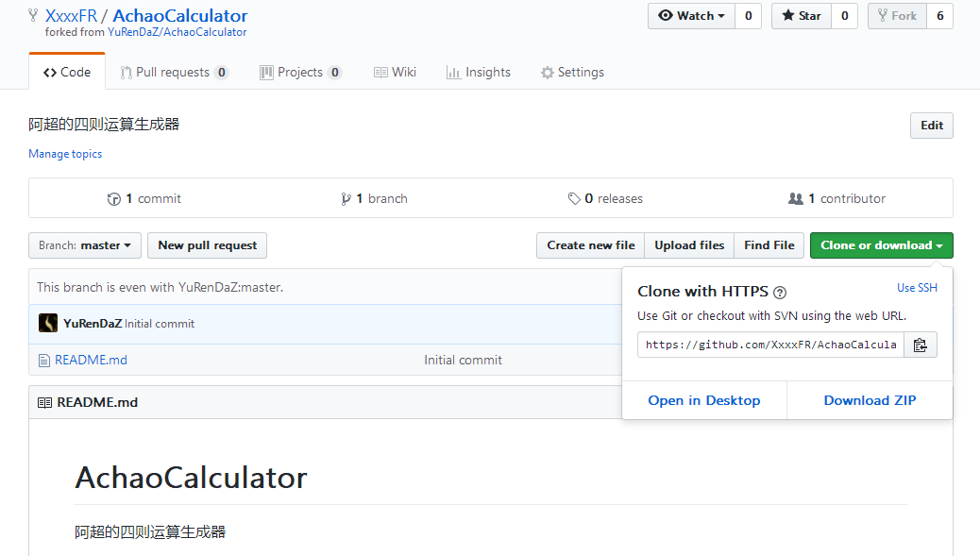Copy the clone URL with clipboard icon

[920, 345]
